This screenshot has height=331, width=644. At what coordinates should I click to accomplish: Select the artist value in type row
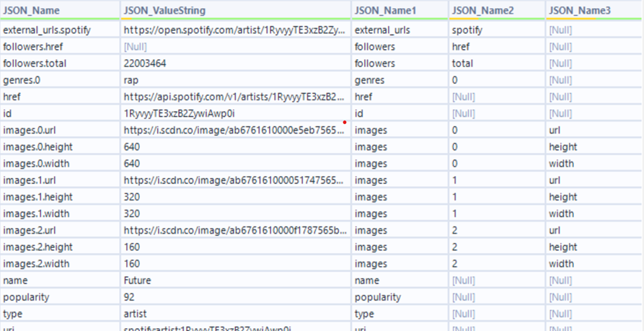pyautogui.click(x=236, y=314)
